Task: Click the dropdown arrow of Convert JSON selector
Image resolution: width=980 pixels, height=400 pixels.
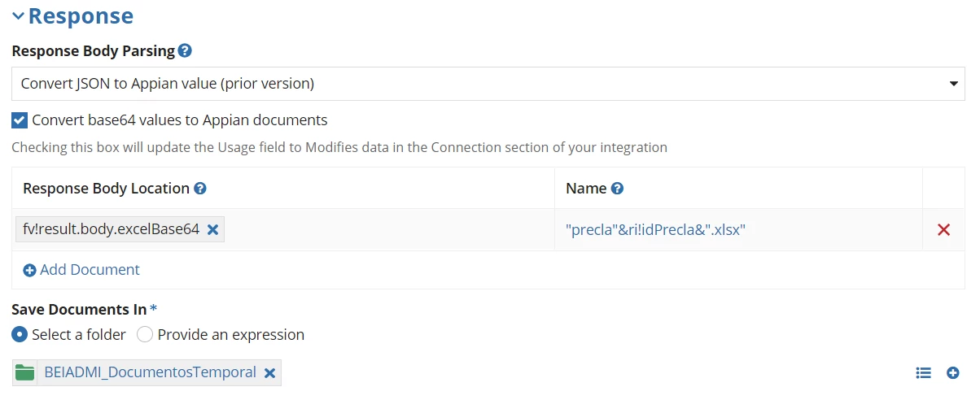Action: (x=953, y=84)
